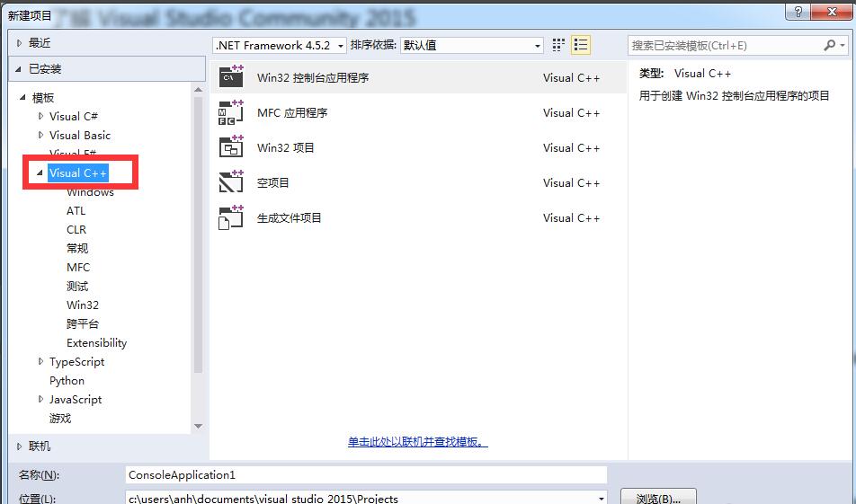Collapse the Visual C++ tree node arrow
The height and width of the screenshot is (504, 856).
click(40, 172)
